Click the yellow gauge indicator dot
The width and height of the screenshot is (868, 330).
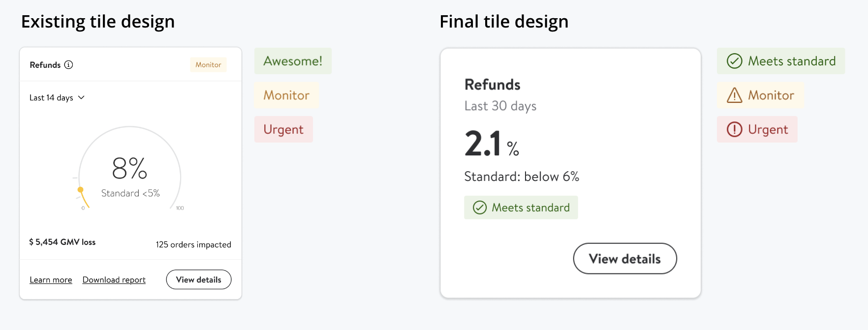point(81,190)
